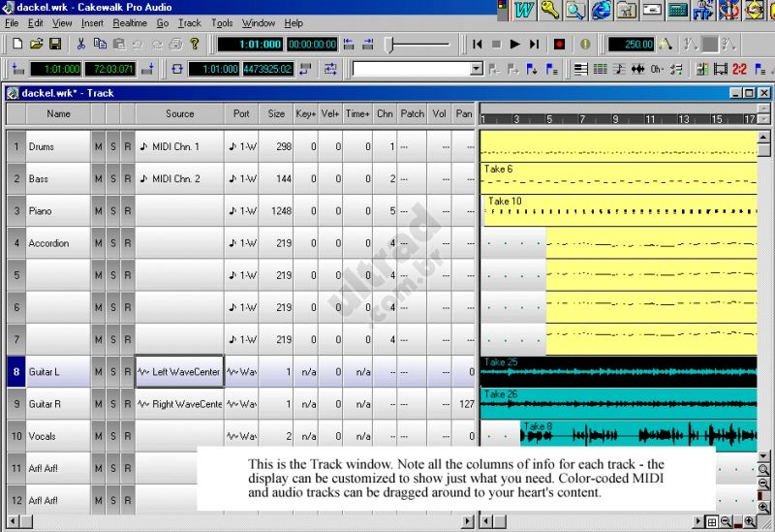The image size is (775, 532).
Task: Click the position slider in the transport toolbar
Action: point(418,45)
